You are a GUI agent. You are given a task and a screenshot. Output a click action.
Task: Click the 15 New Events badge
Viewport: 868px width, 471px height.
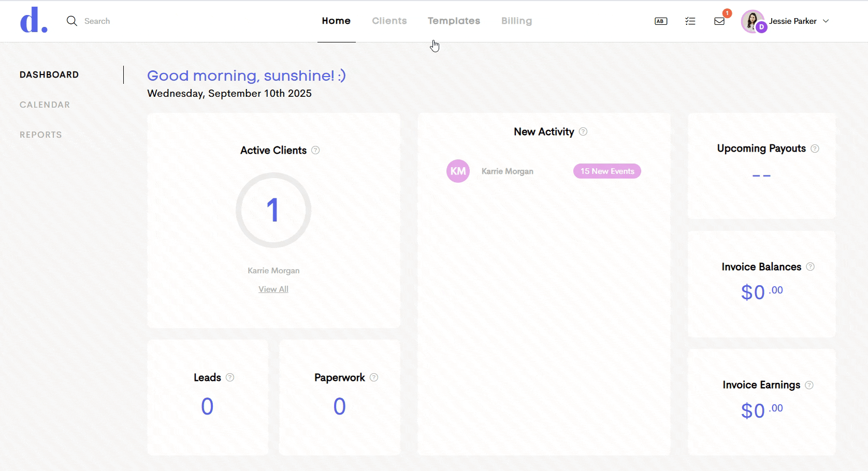coord(607,171)
